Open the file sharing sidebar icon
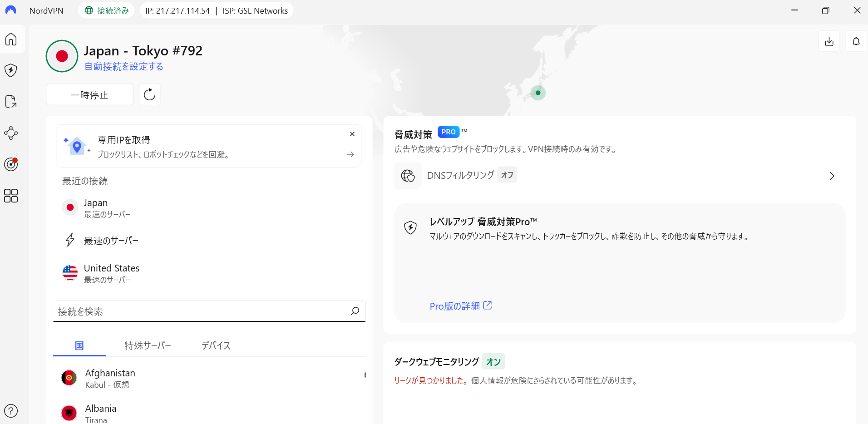Viewport: 868px width, 424px height. coord(11,102)
